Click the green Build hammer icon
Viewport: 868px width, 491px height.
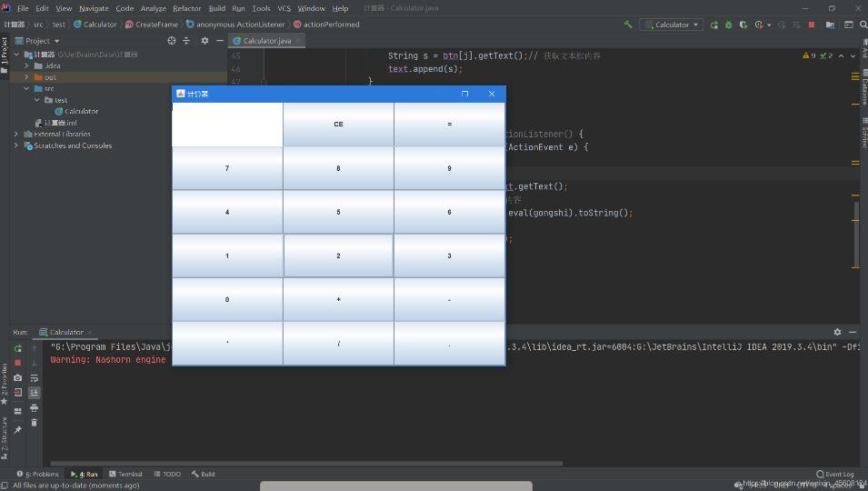point(627,25)
